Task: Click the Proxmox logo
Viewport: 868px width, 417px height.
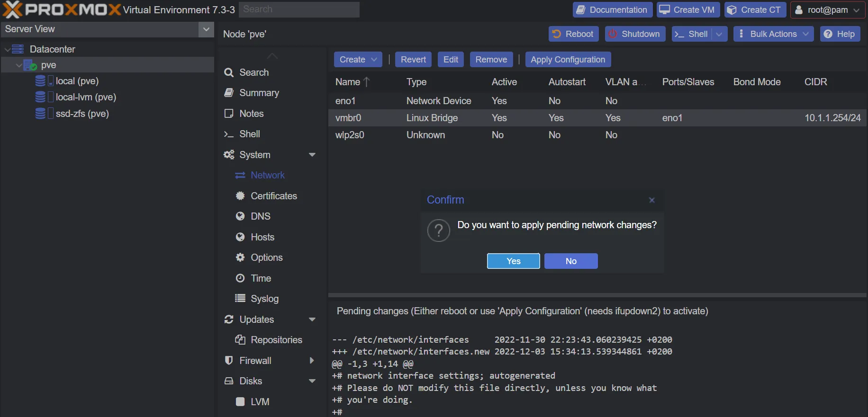Action: point(62,9)
